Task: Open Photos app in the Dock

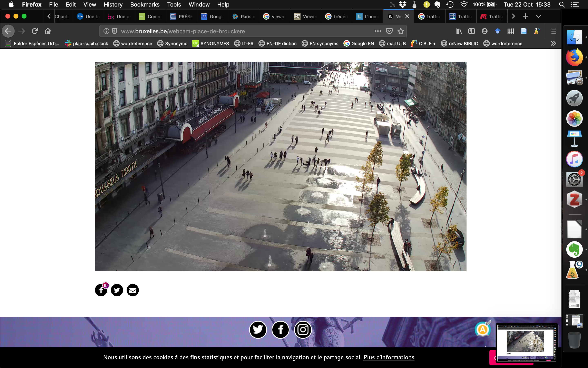Action: click(574, 119)
